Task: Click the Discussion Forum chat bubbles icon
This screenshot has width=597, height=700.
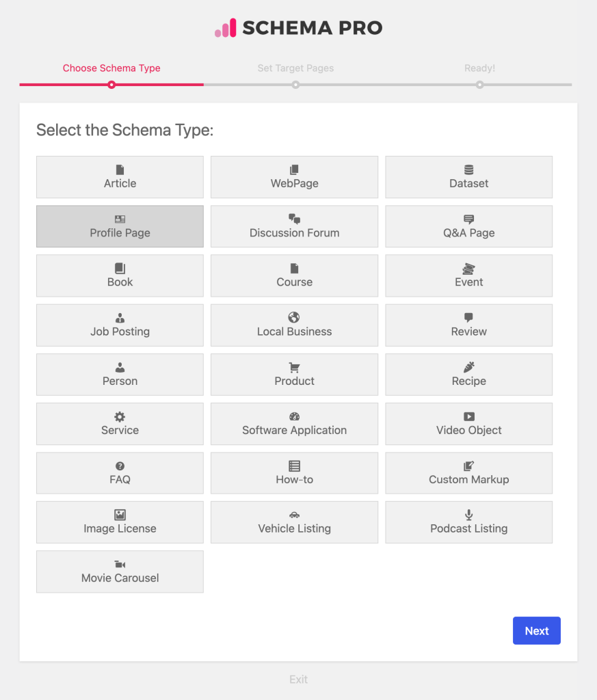Action: 294,219
